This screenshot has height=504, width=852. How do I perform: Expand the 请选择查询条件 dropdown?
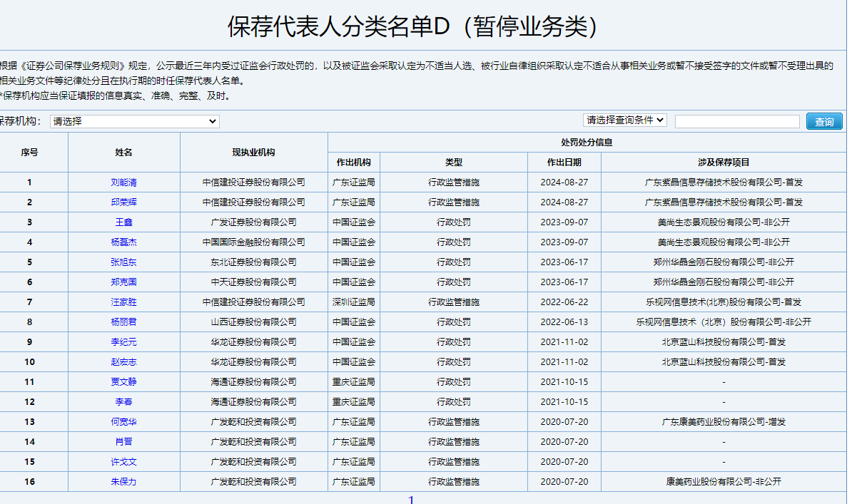[624, 120]
